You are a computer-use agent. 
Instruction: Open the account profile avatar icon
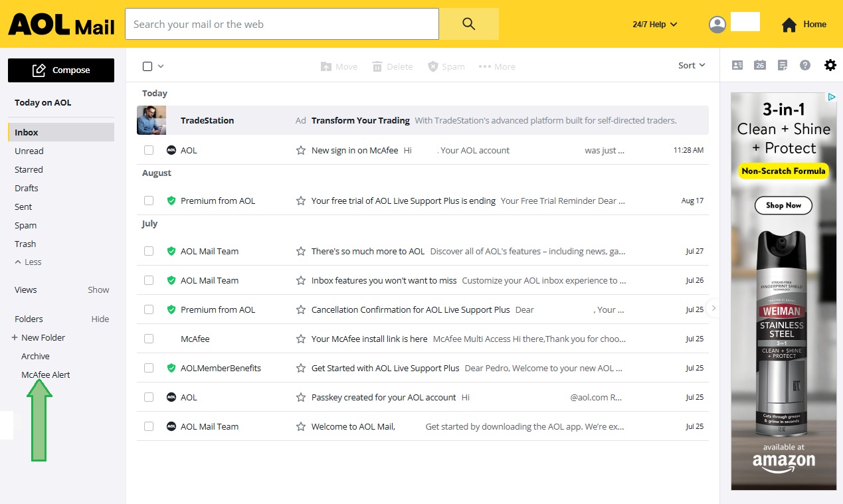(x=717, y=25)
